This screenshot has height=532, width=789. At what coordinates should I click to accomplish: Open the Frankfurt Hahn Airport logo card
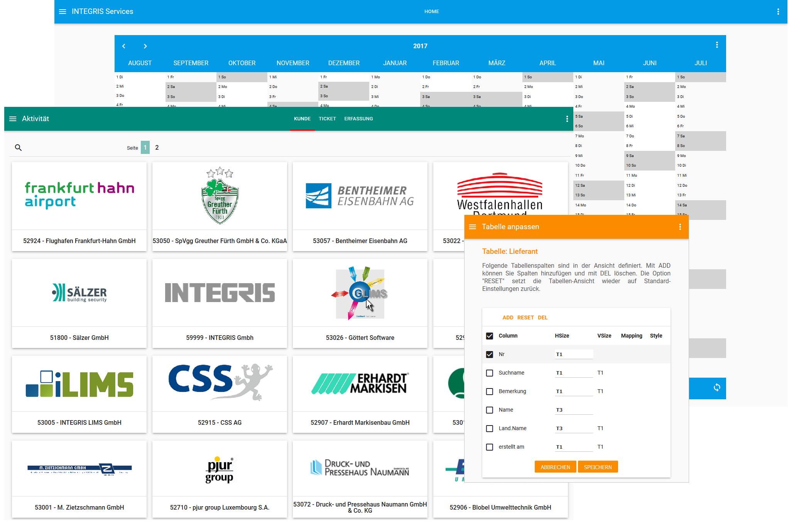[79, 196]
